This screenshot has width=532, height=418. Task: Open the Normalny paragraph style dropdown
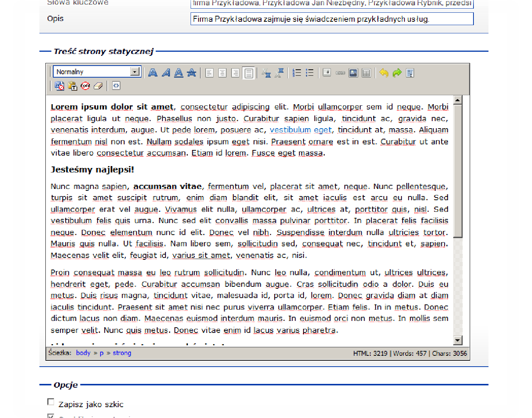[97, 72]
